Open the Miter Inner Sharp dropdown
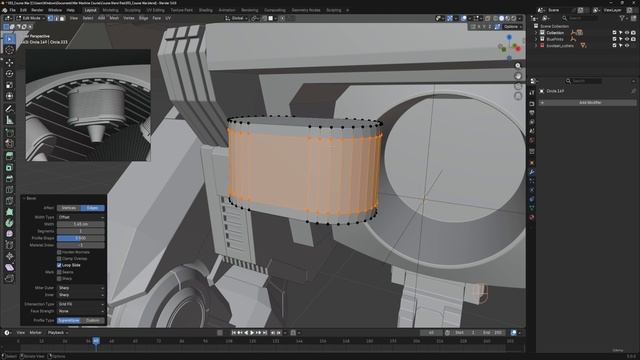This screenshot has width=640, height=360. click(81, 295)
